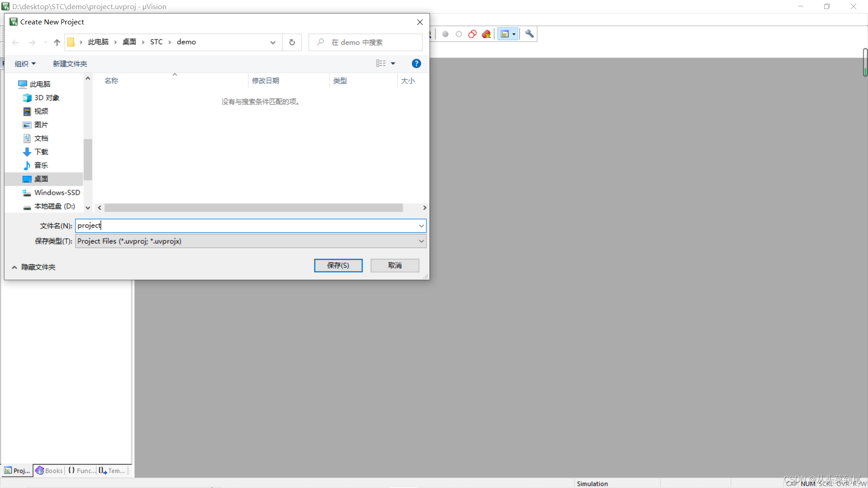Image resolution: width=868 pixels, height=488 pixels.
Task: Switch to the Proj... tab in µVision
Action: point(17,471)
